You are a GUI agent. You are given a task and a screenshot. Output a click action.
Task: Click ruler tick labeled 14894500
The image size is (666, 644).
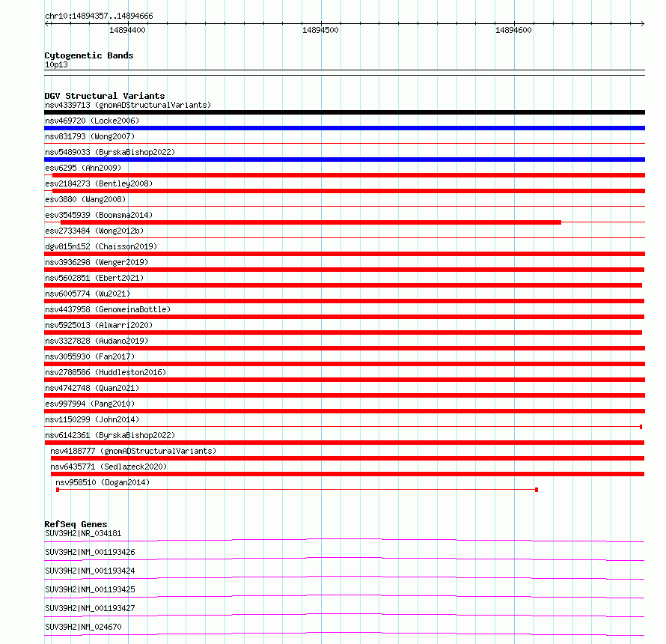tap(321, 30)
